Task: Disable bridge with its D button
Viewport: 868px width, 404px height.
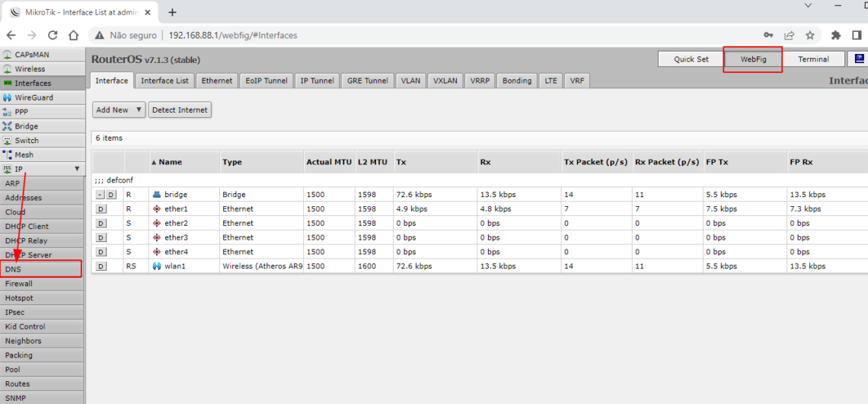Action: pyautogui.click(x=110, y=195)
